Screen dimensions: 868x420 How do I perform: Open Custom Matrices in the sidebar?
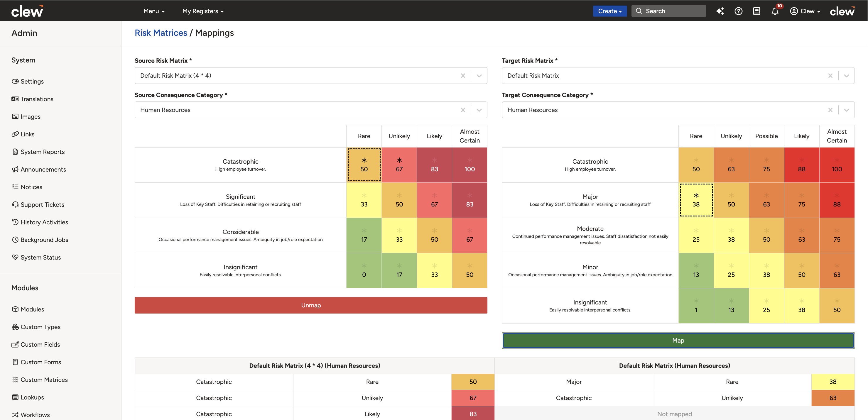pyautogui.click(x=39, y=380)
